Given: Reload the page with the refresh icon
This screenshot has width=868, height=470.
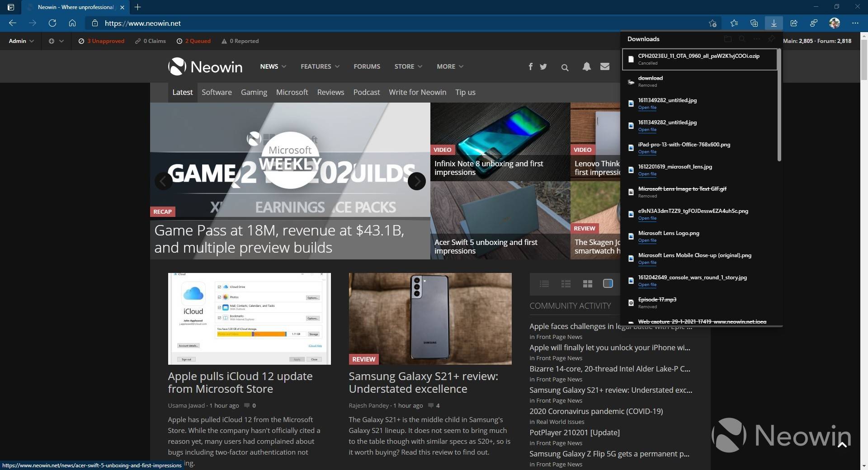Looking at the screenshot, I should [52, 23].
